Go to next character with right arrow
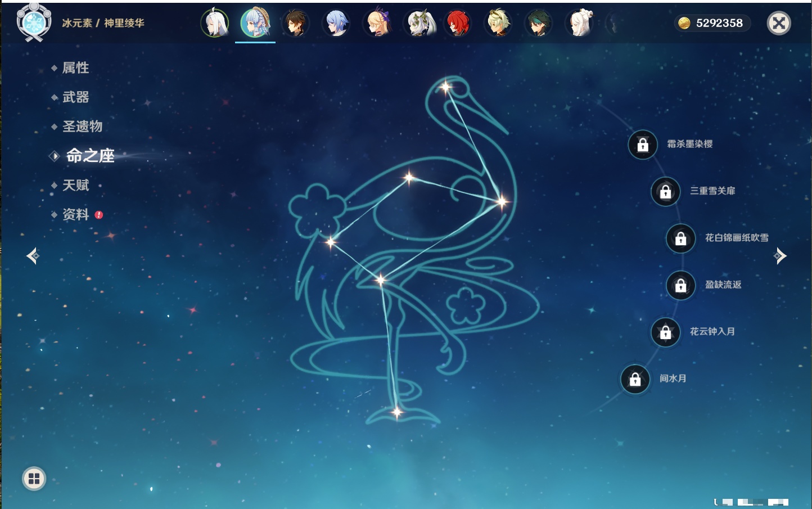This screenshot has width=812, height=509. pyautogui.click(x=780, y=256)
